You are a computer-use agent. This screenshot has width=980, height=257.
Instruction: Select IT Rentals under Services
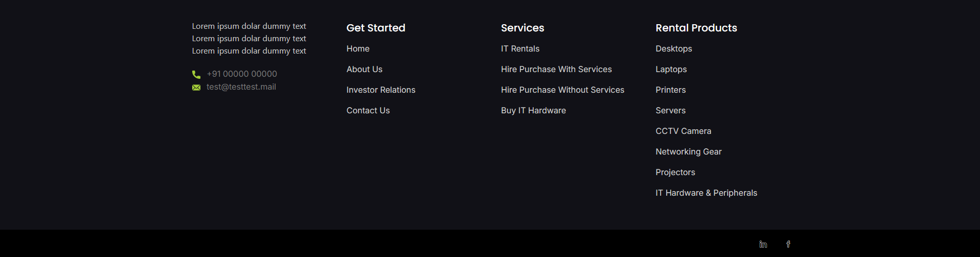point(520,49)
